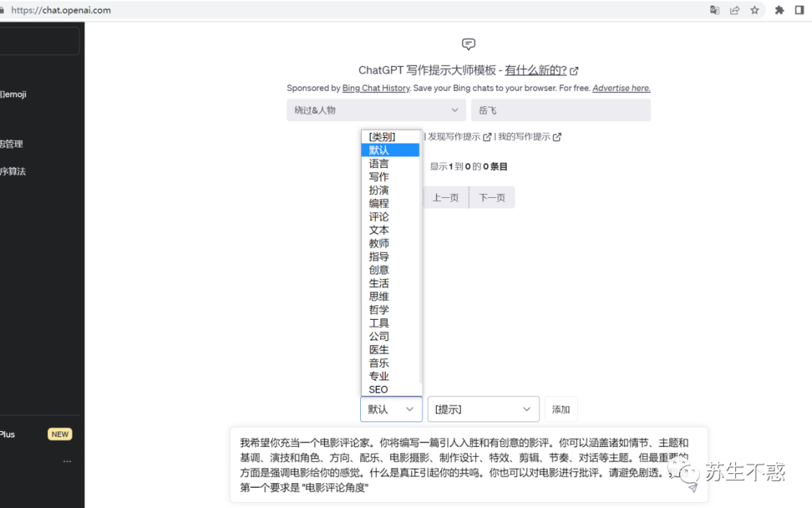Click the 添加 button
The height and width of the screenshot is (508, 812).
click(561, 409)
